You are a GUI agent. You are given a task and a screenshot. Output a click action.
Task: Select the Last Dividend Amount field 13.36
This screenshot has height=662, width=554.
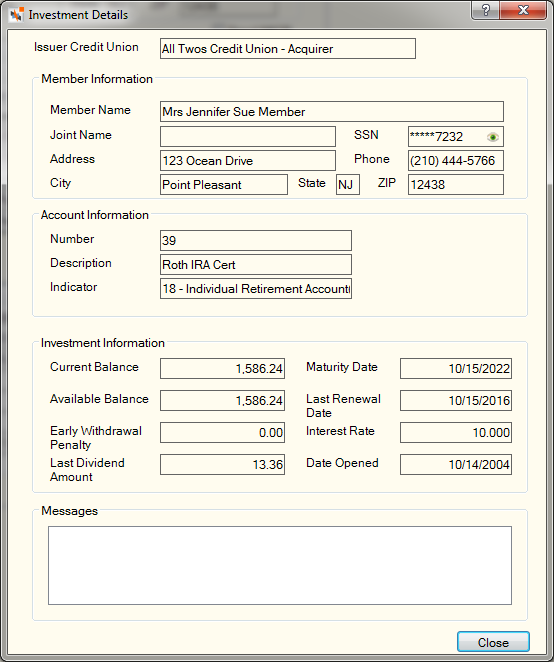pos(222,464)
